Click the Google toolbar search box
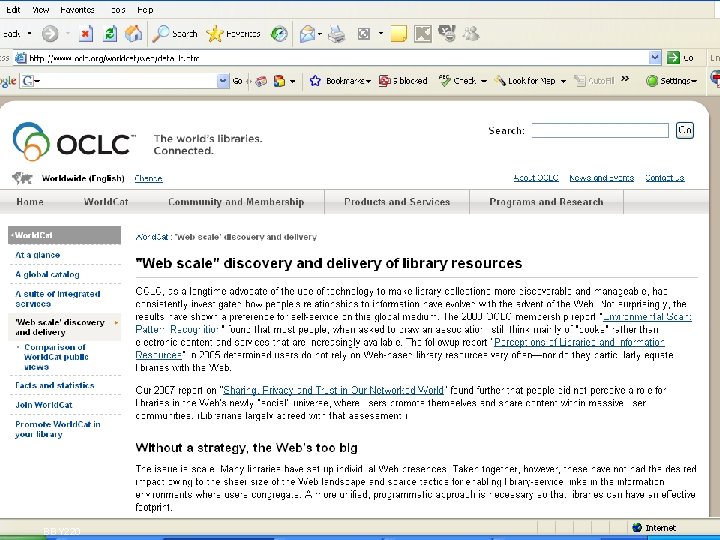The width and height of the screenshot is (720, 540). tap(125, 81)
